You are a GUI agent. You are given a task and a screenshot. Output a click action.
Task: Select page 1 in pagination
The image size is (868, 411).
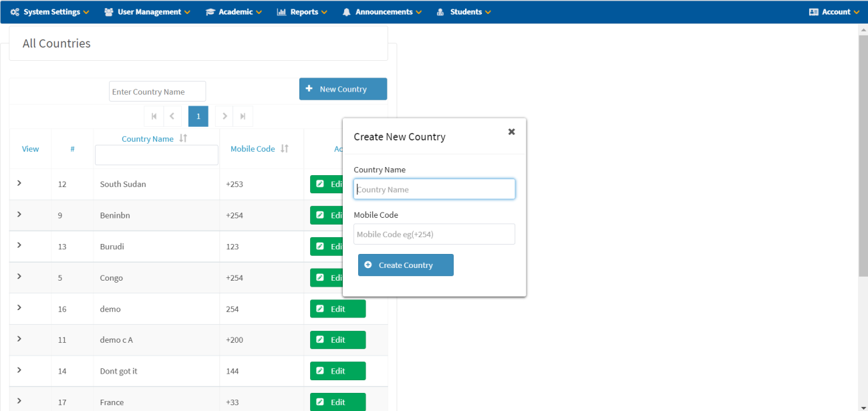point(198,116)
